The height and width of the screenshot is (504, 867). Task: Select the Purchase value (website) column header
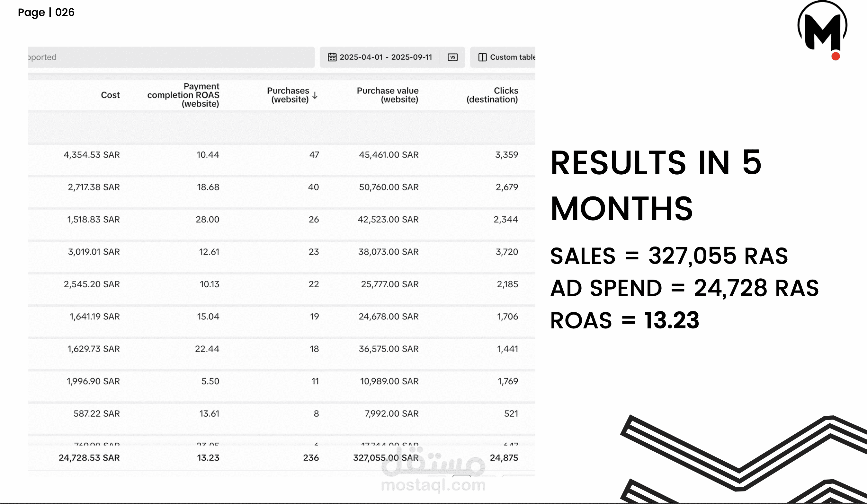(388, 95)
